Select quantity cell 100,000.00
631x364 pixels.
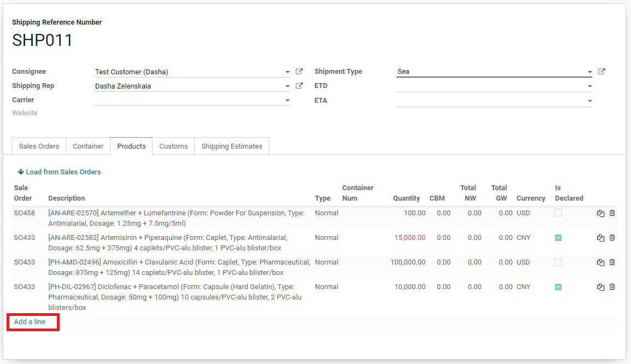point(408,262)
